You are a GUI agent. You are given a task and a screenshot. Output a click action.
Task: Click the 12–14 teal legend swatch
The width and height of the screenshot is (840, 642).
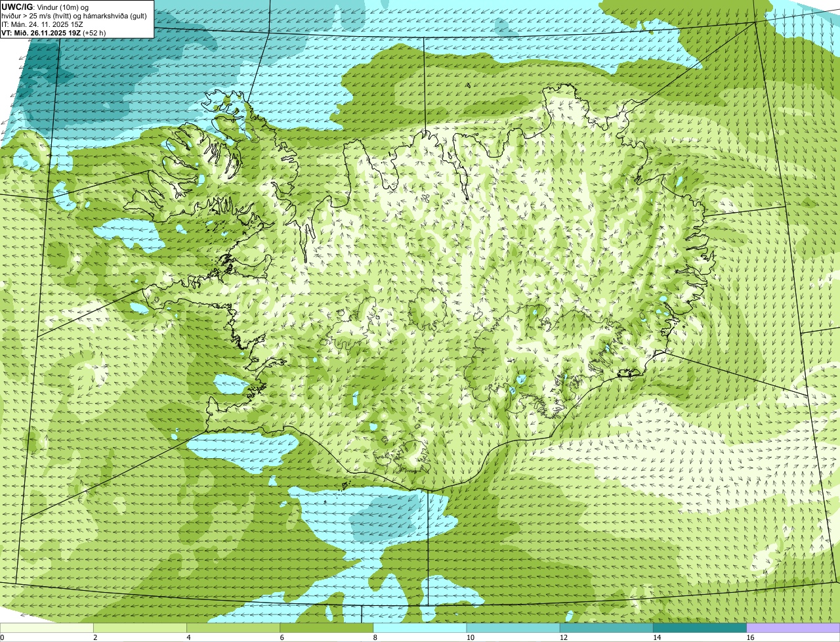click(x=606, y=628)
